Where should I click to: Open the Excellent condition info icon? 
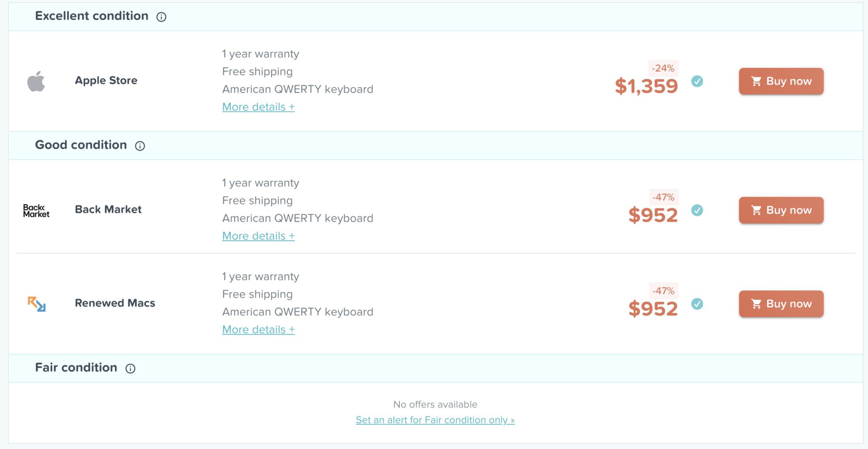click(161, 17)
